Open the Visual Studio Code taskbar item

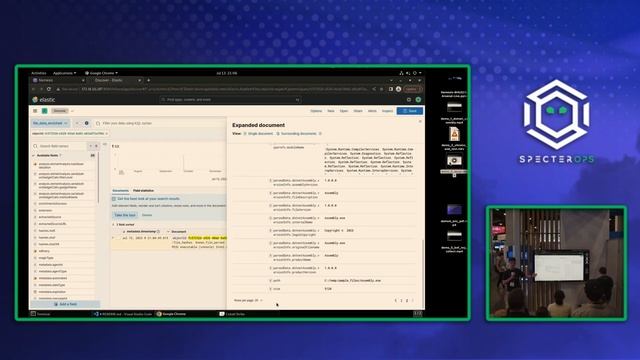[x=123, y=314]
